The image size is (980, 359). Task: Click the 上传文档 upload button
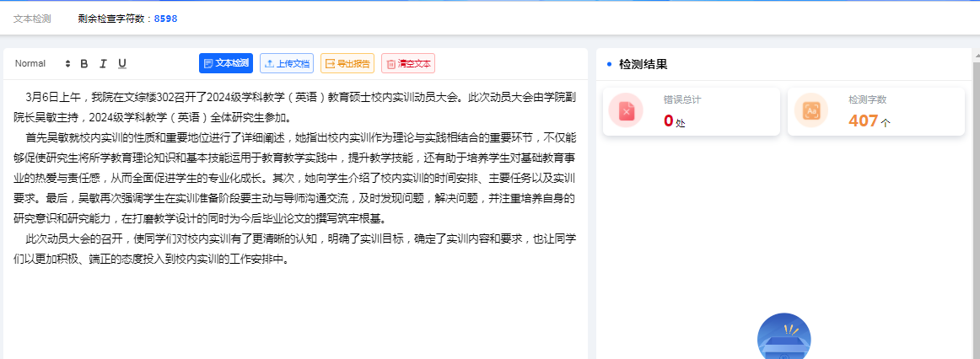click(x=287, y=63)
